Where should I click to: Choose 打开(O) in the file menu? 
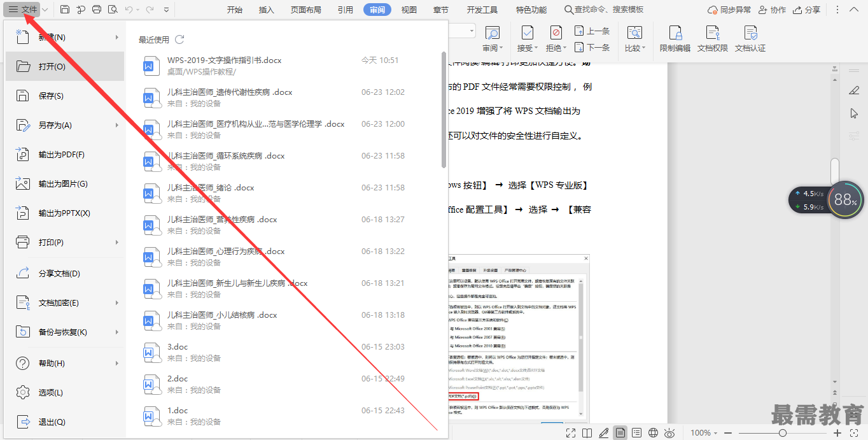[64, 66]
